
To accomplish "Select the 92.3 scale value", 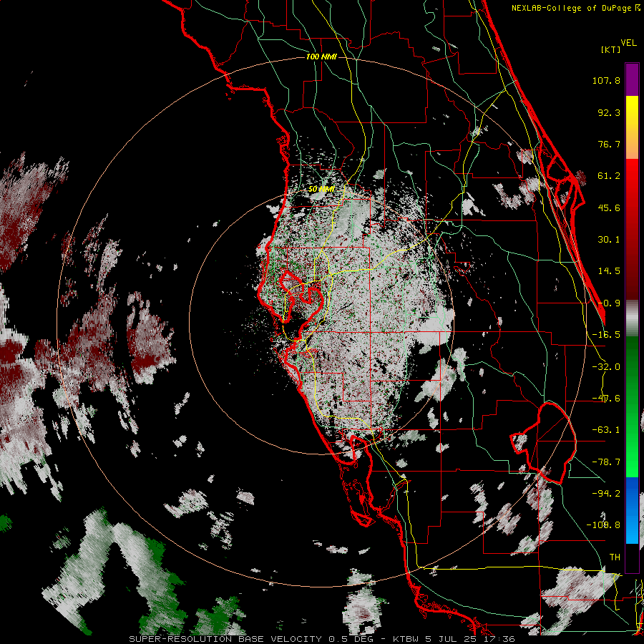I will tap(609, 112).
